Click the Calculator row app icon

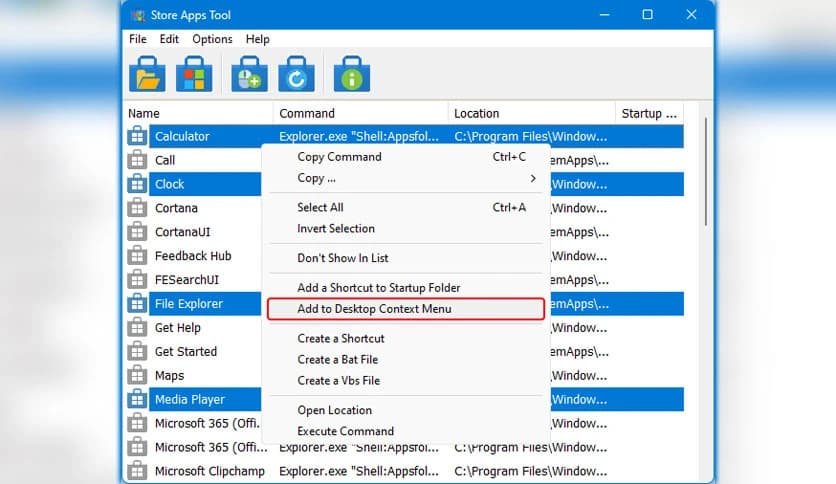[137, 136]
